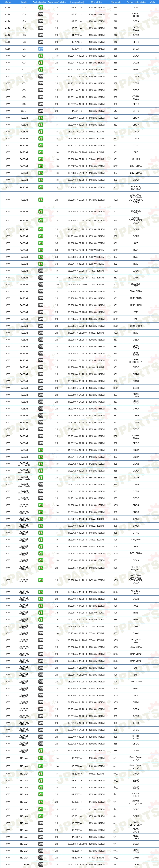Click engine code CFJB
The width and height of the screenshot is (159, 868).
click(136, 865)
